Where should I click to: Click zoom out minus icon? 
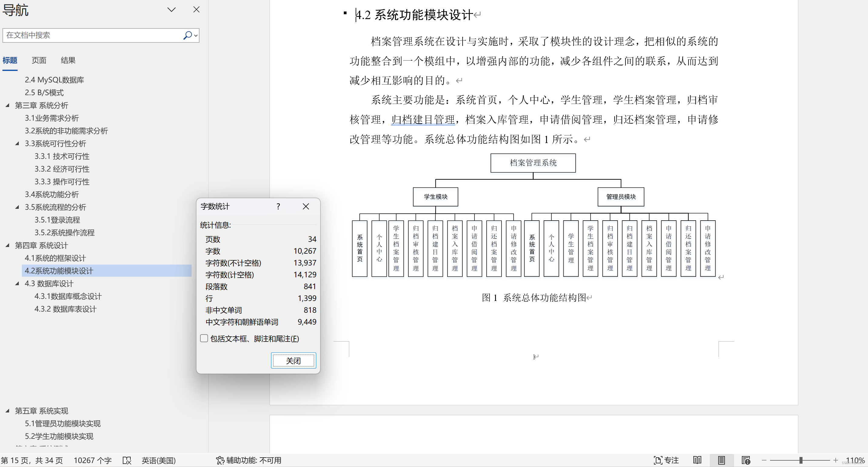click(x=764, y=460)
